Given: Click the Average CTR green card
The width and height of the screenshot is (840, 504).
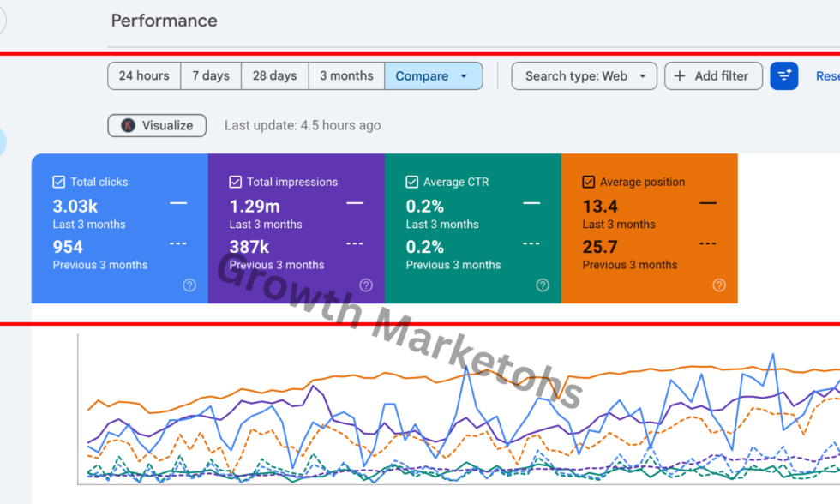Looking at the screenshot, I should 473,229.
